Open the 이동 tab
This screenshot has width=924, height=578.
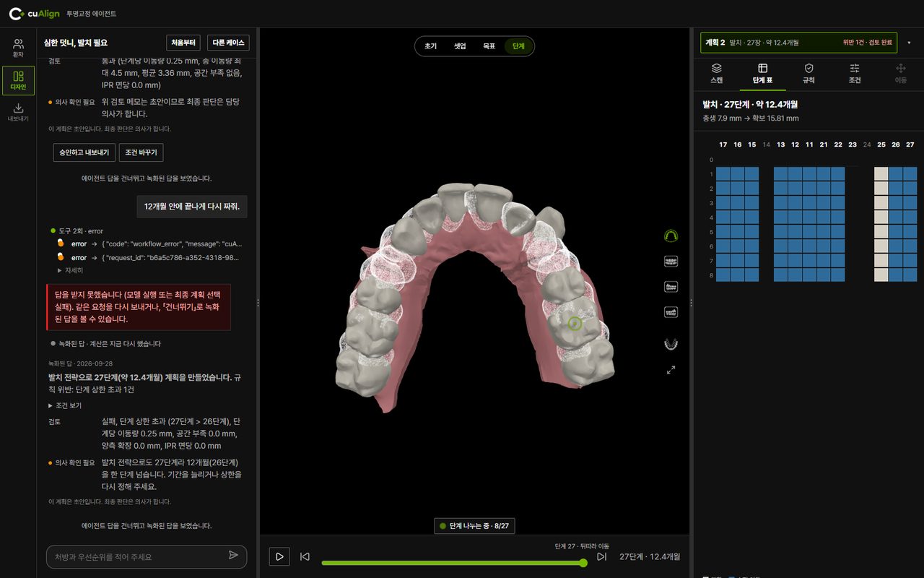[x=901, y=73]
